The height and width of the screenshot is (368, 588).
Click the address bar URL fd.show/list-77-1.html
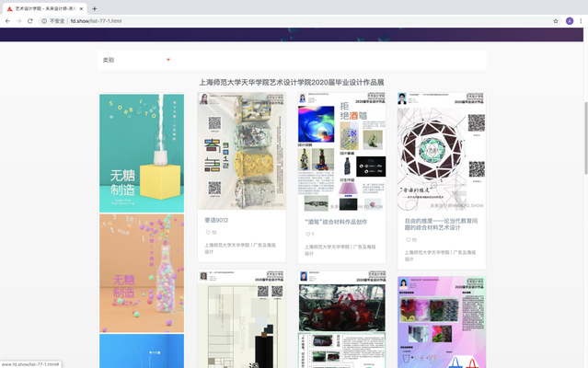96,21
